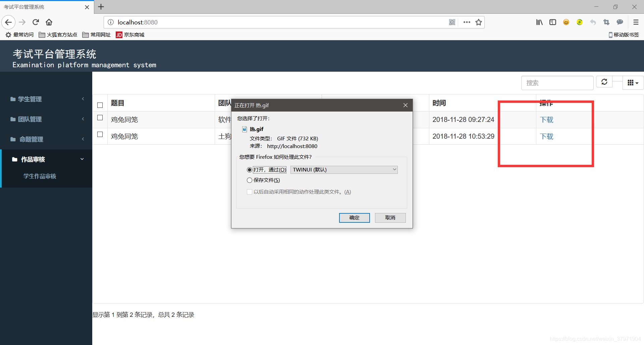The image size is (644, 345).
Task: Close the 考试平台管理系统 tab
Action: (87, 7)
